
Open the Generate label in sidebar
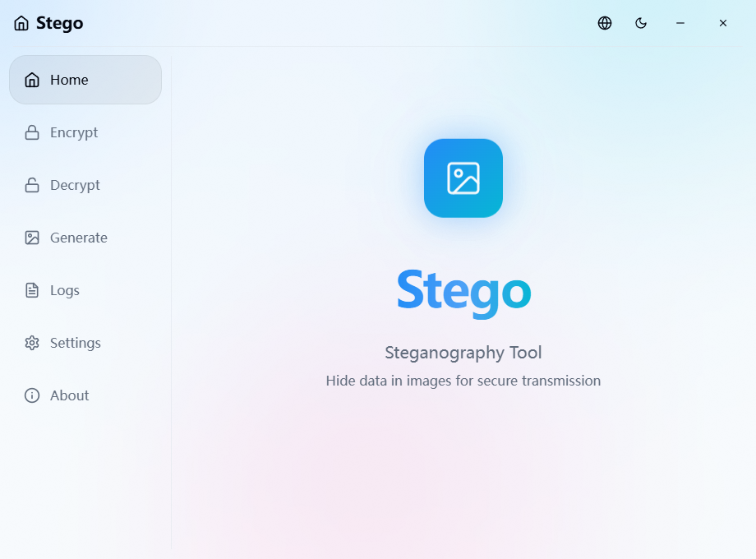(79, 238)
